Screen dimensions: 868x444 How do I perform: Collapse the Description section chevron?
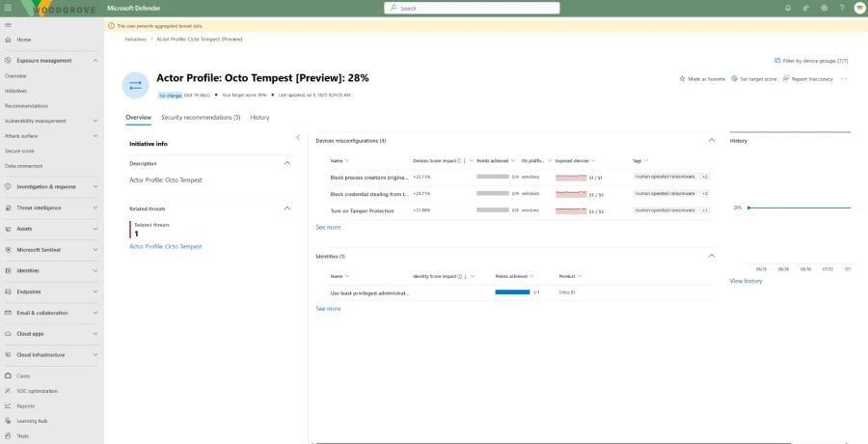(287, 163)
